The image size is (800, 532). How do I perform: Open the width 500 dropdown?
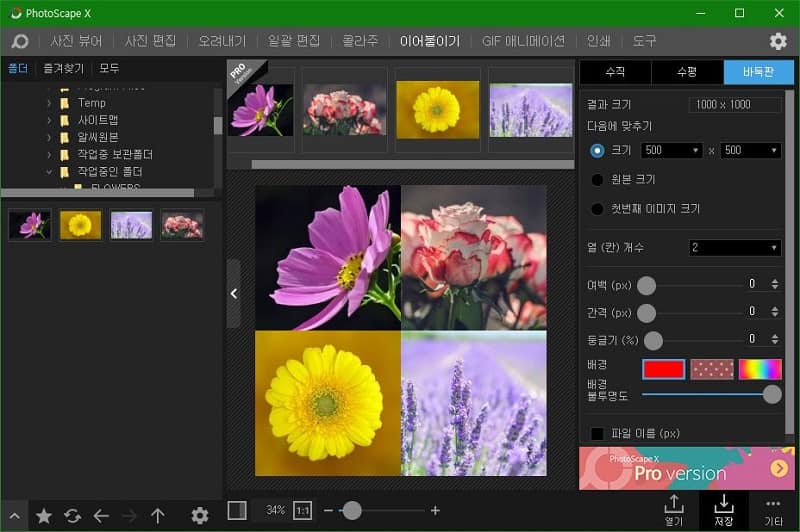671,150
